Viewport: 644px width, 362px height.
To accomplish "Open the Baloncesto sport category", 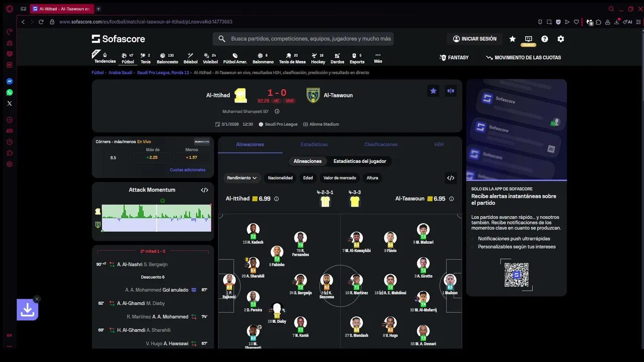I will pyautogui.click(x=167, y=58).
